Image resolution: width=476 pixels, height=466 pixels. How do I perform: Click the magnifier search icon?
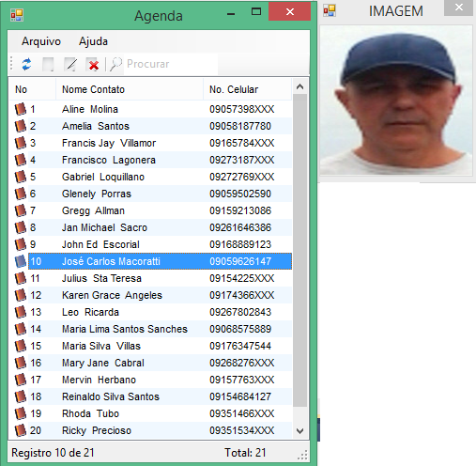115,64
